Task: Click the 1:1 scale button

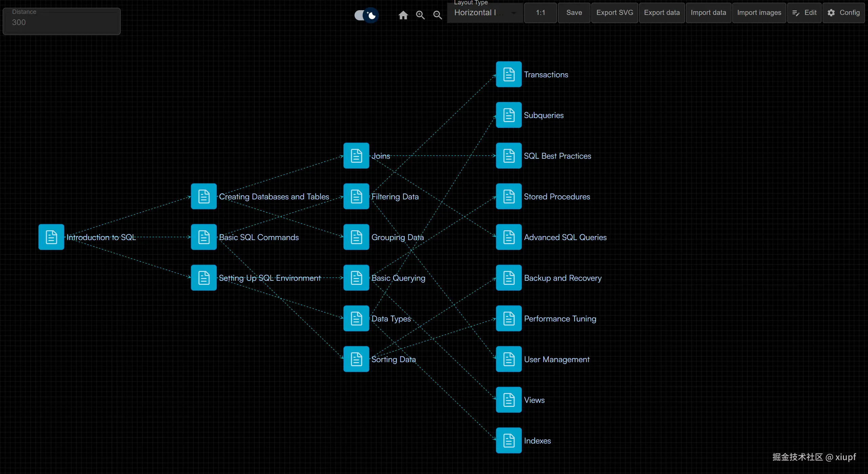Action: [x=541, y=13]
